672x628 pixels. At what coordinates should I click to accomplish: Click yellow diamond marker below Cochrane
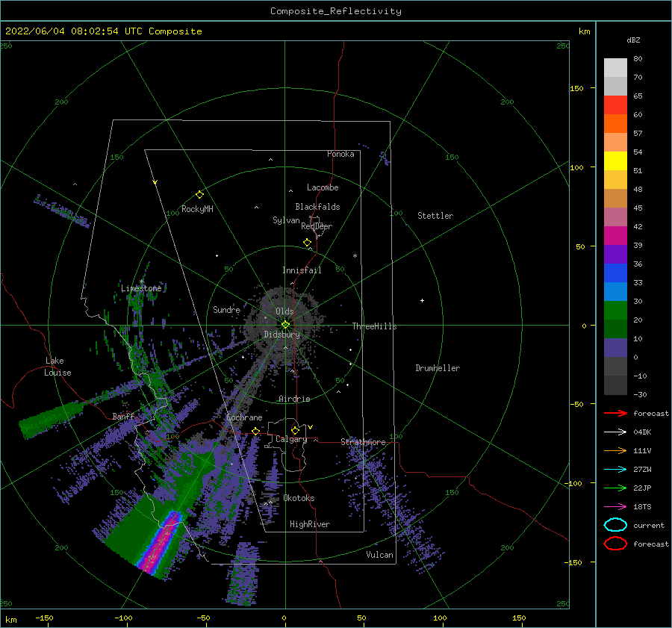pyautogui.click(x=255, y=431)
